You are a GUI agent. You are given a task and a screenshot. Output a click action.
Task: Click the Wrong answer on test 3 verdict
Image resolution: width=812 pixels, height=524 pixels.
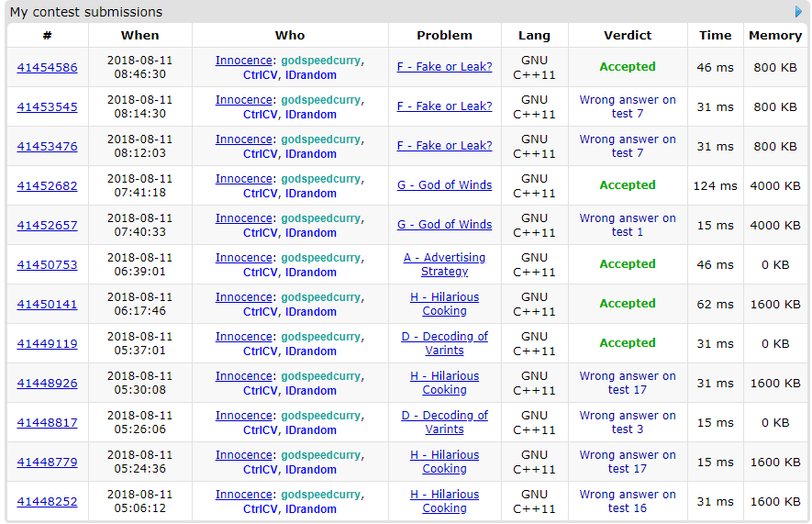click(x=628, y=422)
